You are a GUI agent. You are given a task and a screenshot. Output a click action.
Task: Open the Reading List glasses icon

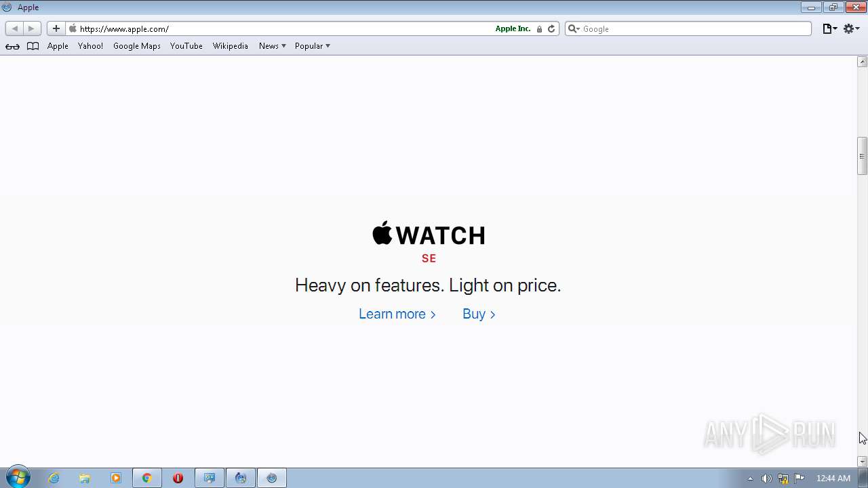click(x=12, y=46)
